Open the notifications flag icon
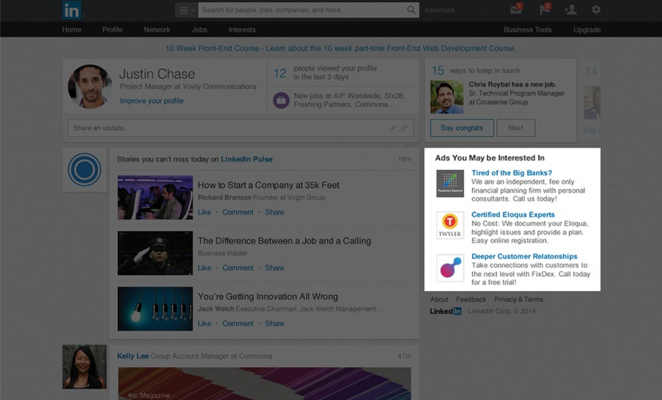This screenshot has height=400, width=662. coord(545,9)
